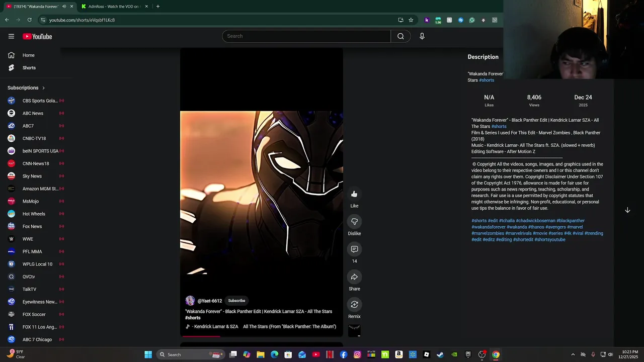Screen dimensions: 644x362
Task: Click the short's video player
Action: click(x=262, y=191)
